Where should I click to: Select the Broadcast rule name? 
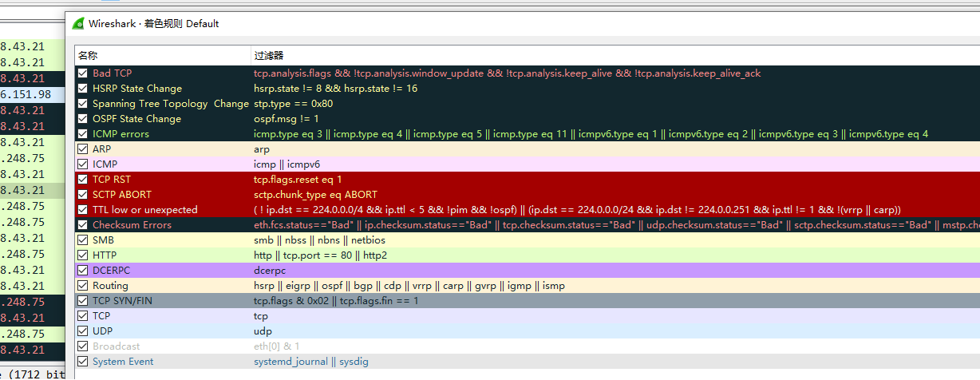coord(117,346)
